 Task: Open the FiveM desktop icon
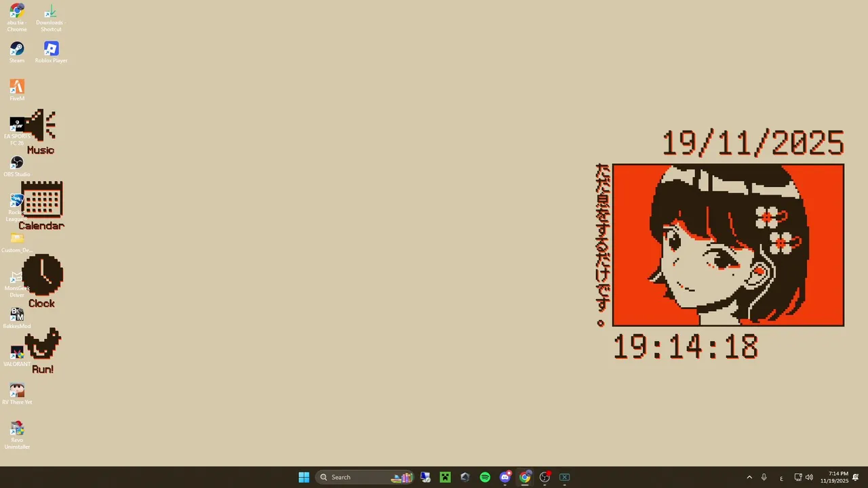17,91
